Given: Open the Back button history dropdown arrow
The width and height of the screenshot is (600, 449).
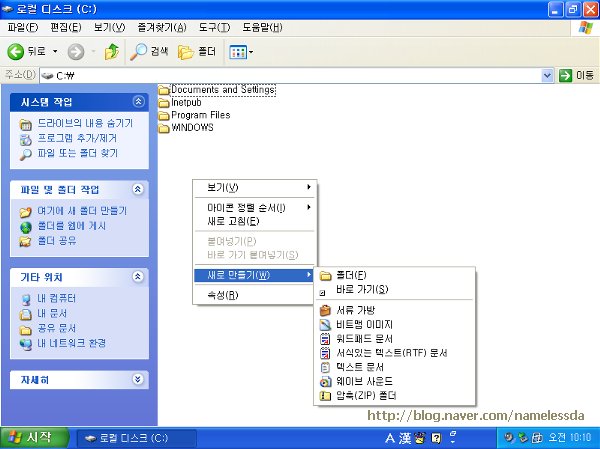Looking at the screenshot, I should coord(55,51).
